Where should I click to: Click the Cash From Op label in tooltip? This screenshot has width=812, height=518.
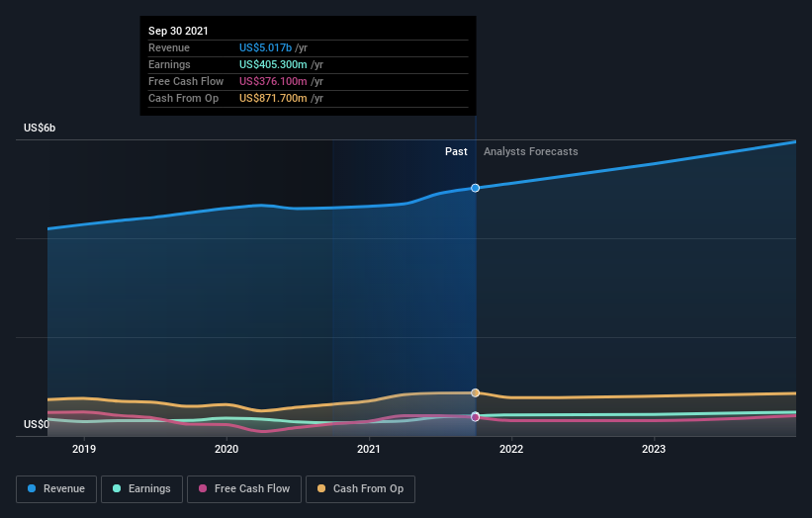click(x=183, y=98)
